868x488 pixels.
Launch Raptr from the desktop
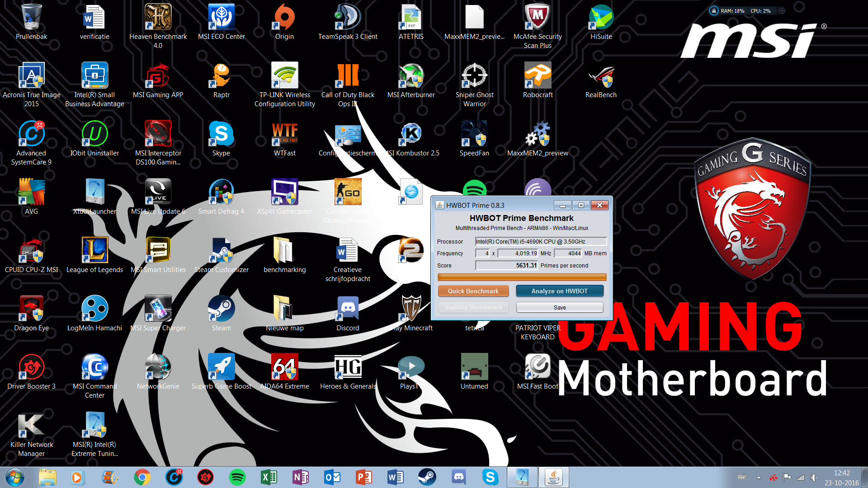point(221,80)
